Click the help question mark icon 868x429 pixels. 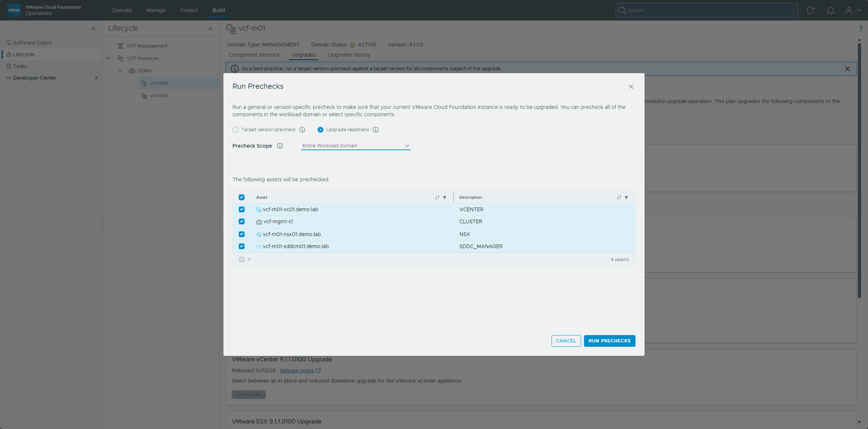tap(860, 28)
